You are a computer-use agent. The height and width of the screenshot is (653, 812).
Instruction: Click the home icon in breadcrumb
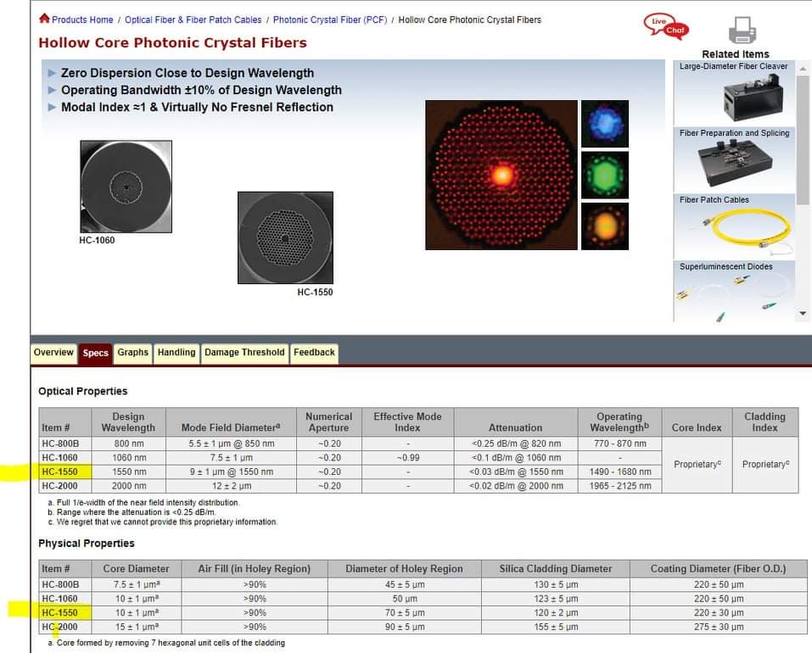(x=44, y=19)
